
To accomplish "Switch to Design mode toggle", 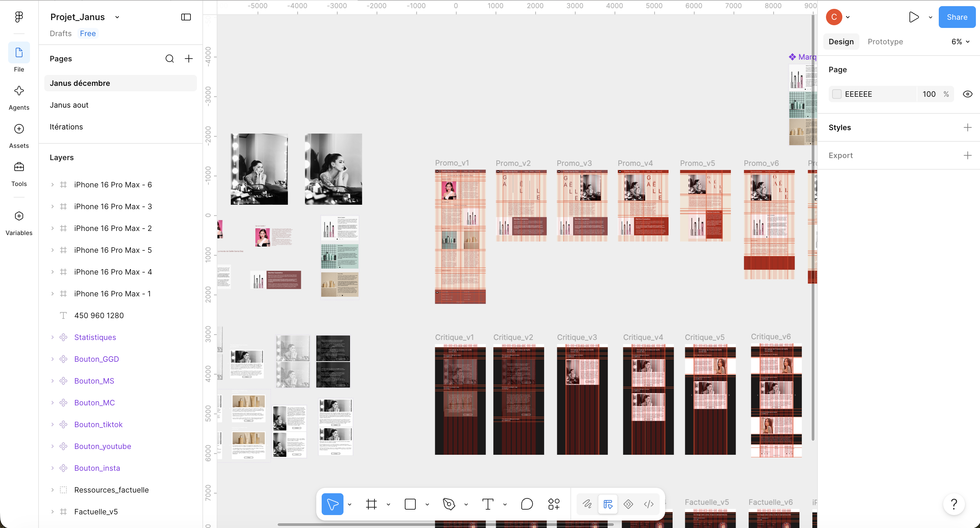I will (x=608, y=504).
